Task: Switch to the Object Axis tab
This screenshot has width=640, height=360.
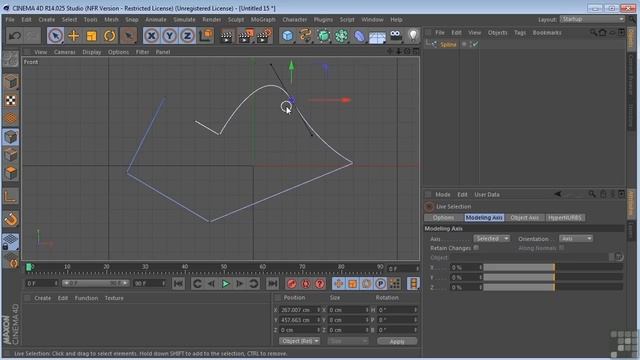Action: coord(524,218)
